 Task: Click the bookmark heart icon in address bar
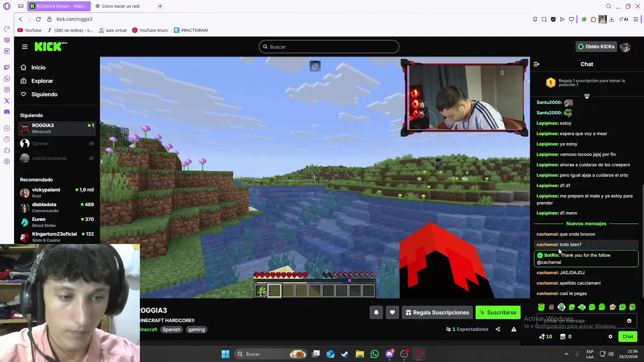click(571, 19)
